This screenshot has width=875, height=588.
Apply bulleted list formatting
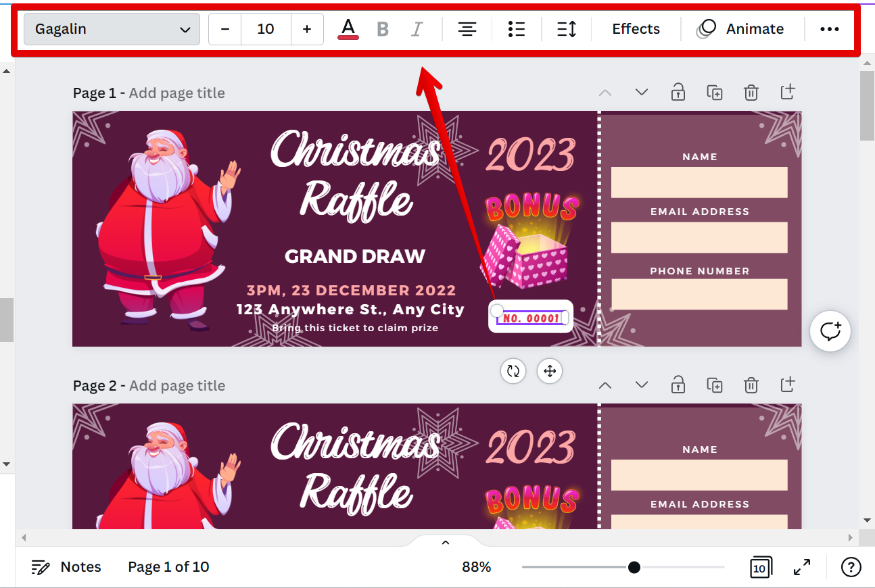coord(517,29)
